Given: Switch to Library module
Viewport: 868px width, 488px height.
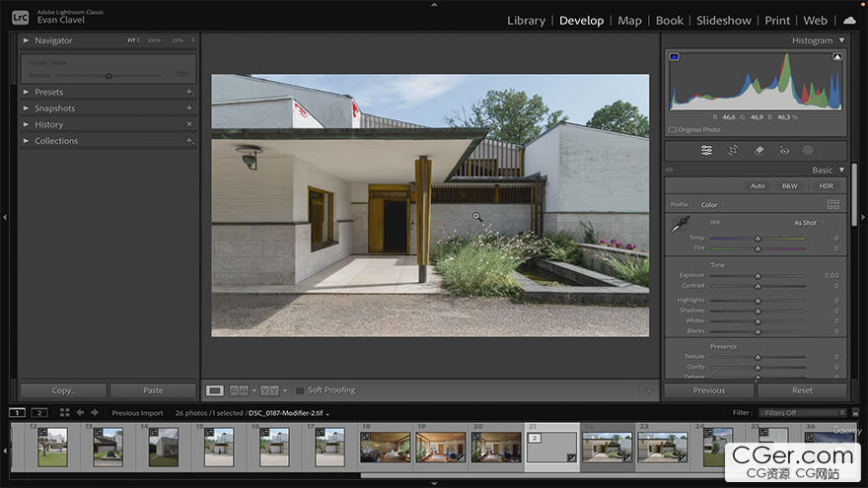Looking at the screenshot, I should (x=526, y=21).
